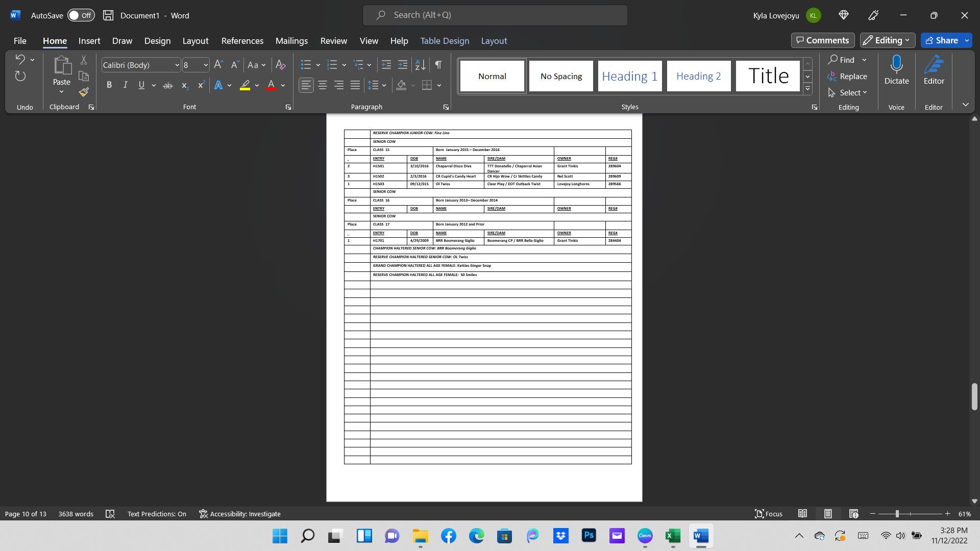Toggle the AutoSave switch
This screenshot has height=551, width=980.
pyautogui.click(x=81, y=15)
